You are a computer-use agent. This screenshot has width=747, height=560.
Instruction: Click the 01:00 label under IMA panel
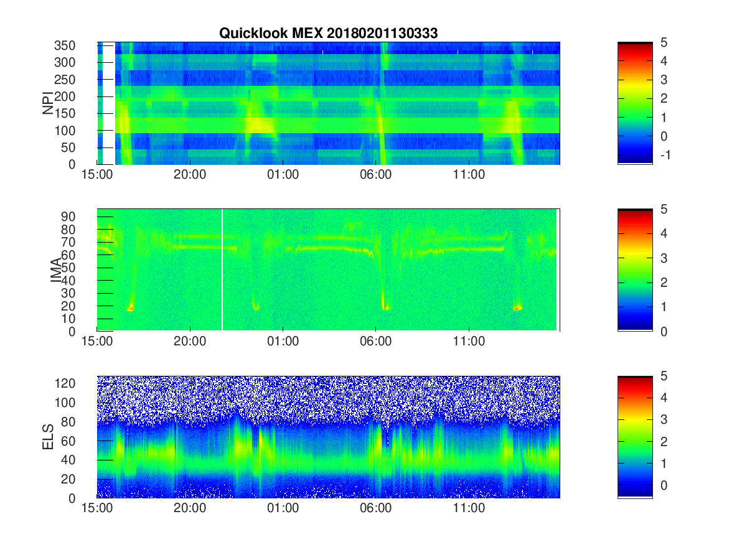(283, 342)
